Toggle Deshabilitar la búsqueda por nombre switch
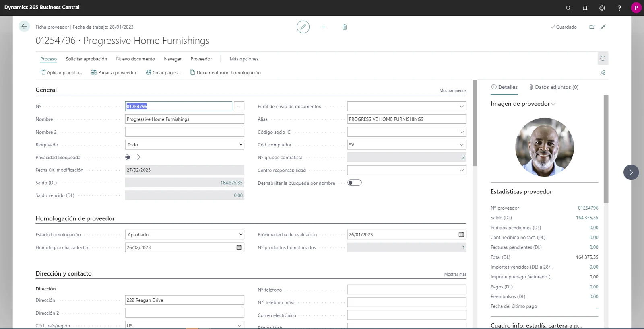644x329 pixels. point(355,183)
